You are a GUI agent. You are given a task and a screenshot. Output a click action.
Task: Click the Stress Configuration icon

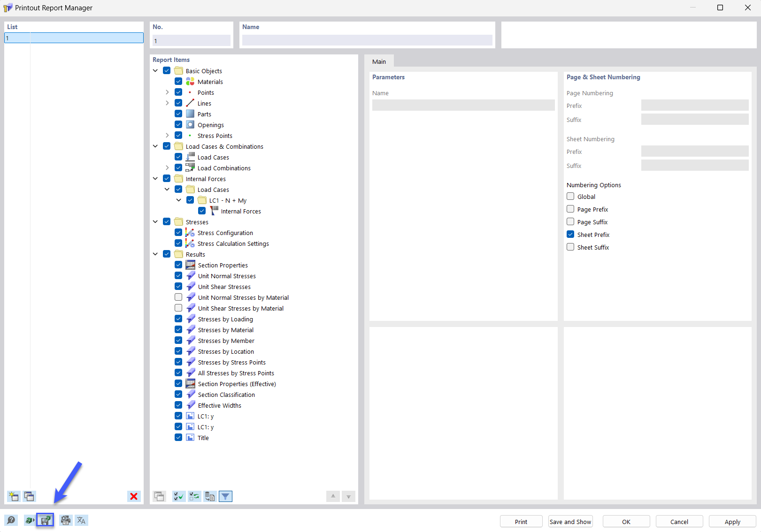click(190, 233)
